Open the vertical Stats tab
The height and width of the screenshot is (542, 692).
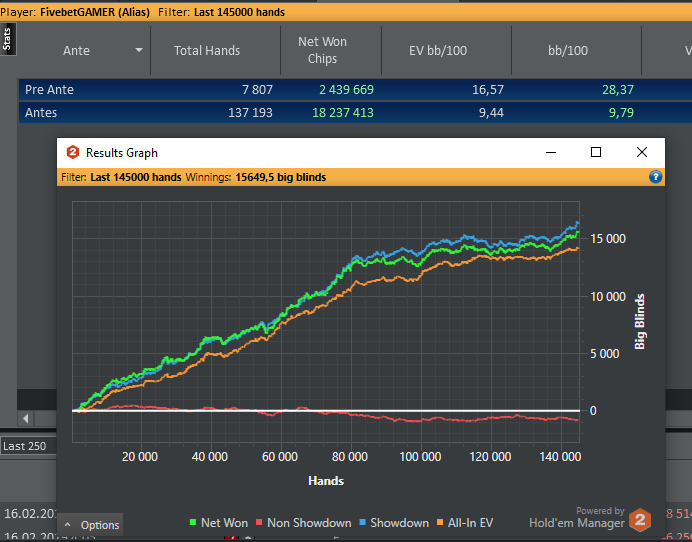click(x=7, y=40)
